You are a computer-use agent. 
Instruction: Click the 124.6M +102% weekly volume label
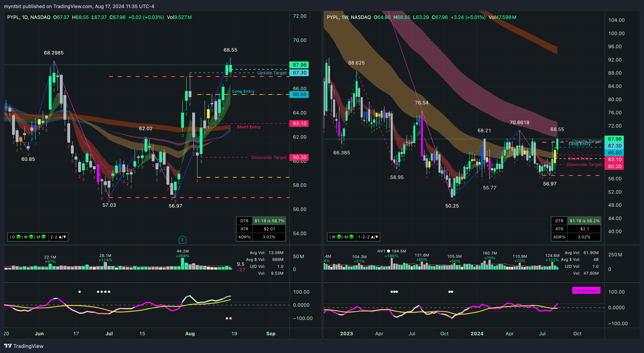pos(552,258)
